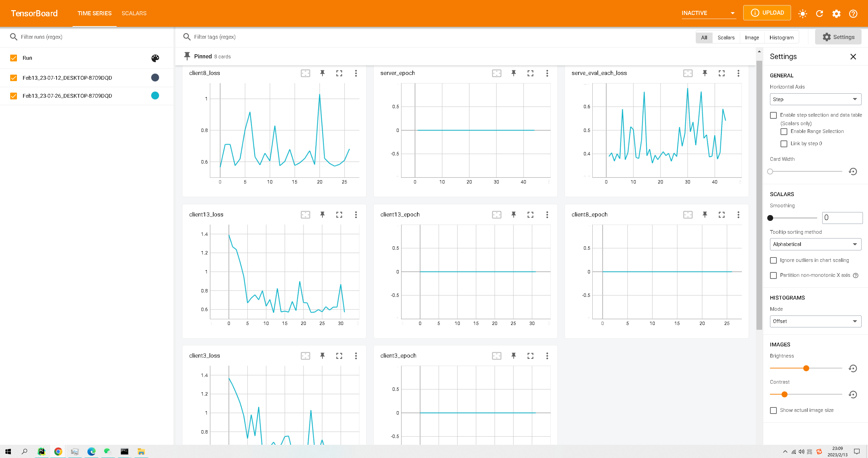
Task: Check Show actual image size
Action: pos(773,410)
